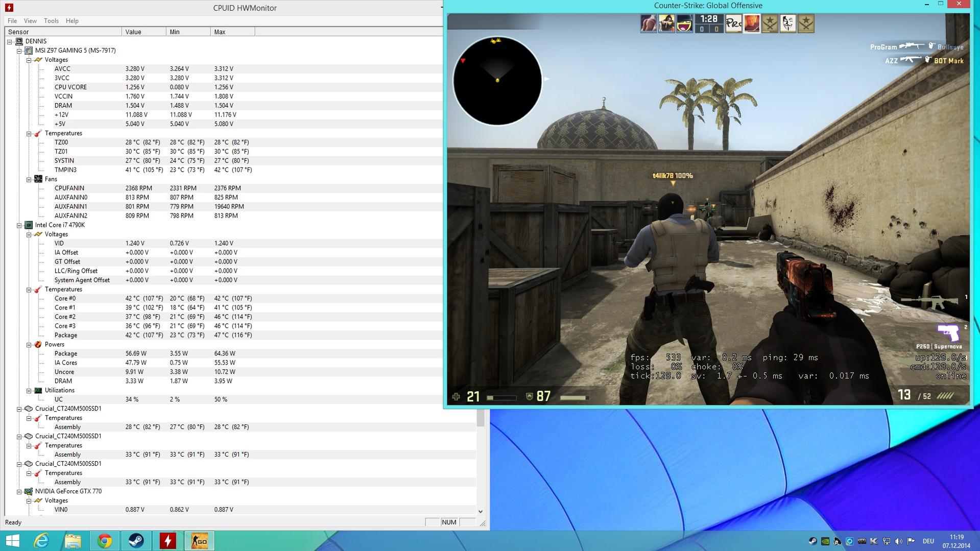980x551 pixels.
Task: Open the View menu
Action: [x=30, y=21]
